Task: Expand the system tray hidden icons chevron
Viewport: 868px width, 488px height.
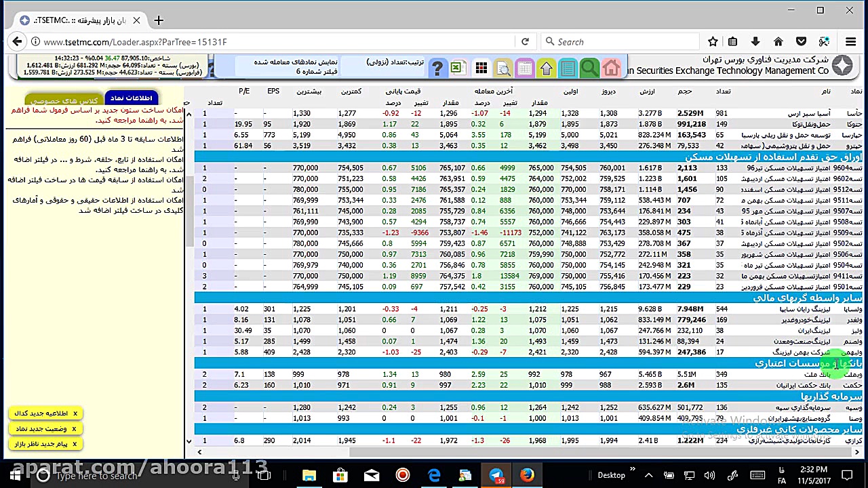Action: pos(648,475)
